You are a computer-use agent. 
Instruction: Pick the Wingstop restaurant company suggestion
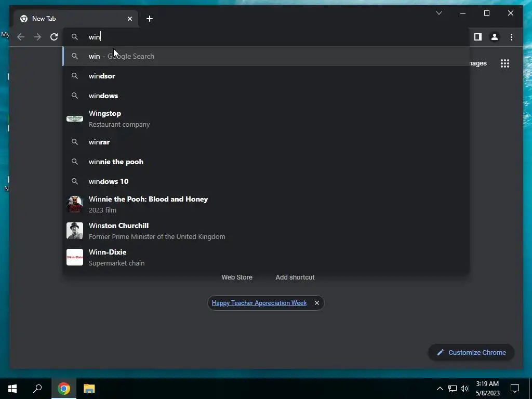coord(267,119)
